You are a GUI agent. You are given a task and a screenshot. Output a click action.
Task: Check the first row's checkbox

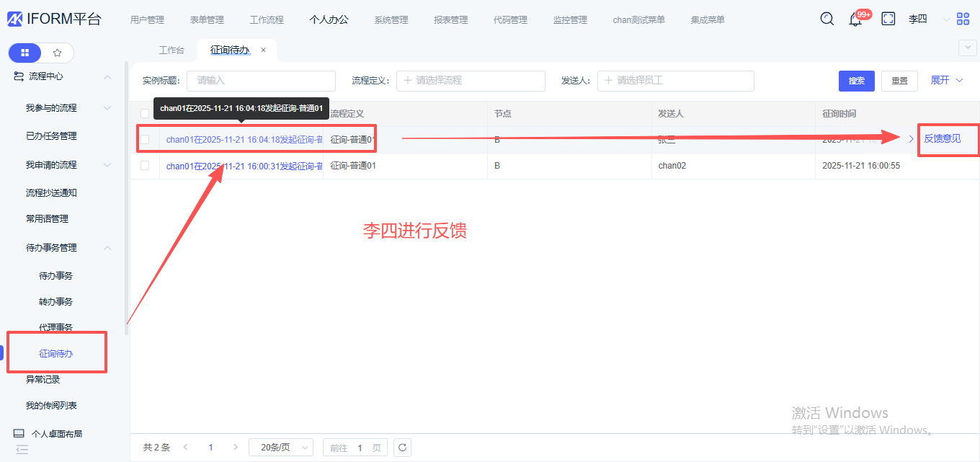click(x=145, y=139)
